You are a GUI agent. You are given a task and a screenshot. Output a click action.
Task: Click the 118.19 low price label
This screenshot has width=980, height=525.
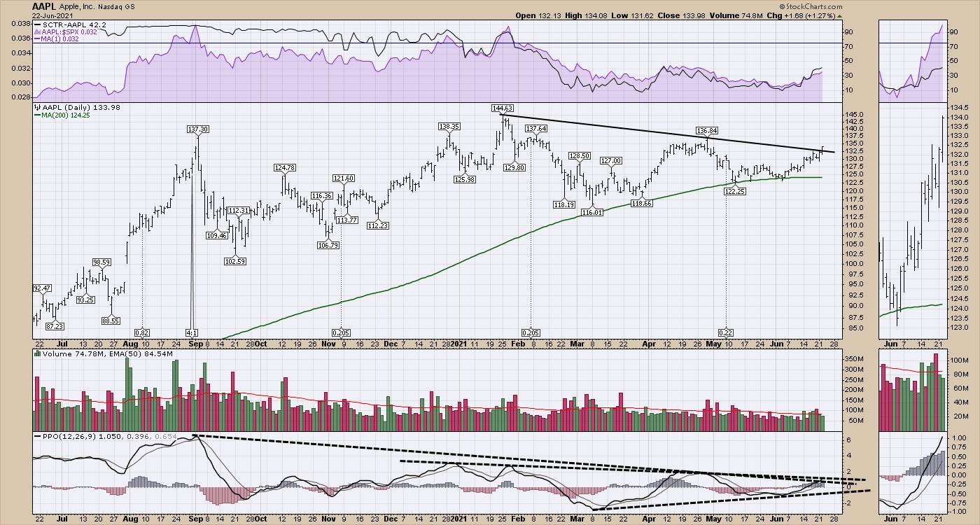[563, 204]
